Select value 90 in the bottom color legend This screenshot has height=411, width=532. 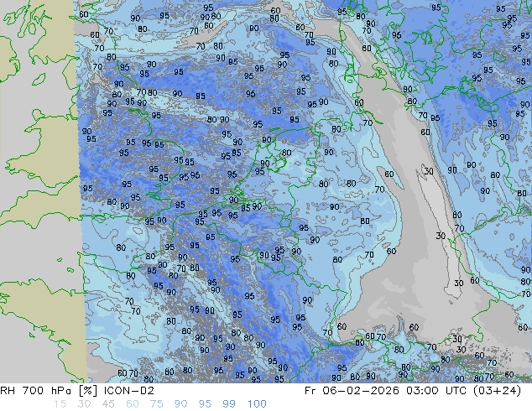point(180,404)
